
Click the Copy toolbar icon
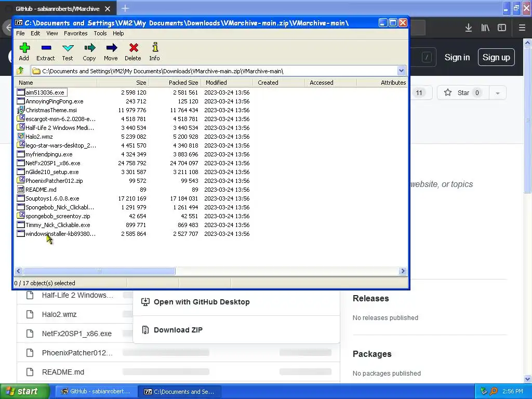89,48
